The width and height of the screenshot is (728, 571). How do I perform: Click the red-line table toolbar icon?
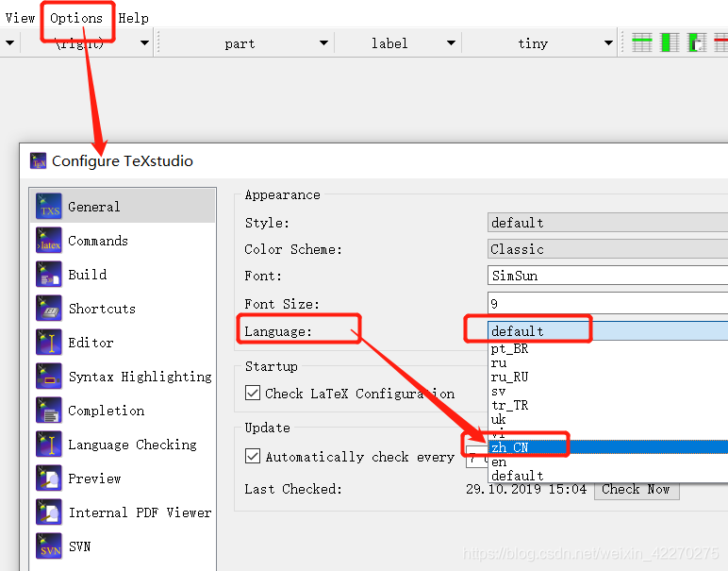[720, 42]
